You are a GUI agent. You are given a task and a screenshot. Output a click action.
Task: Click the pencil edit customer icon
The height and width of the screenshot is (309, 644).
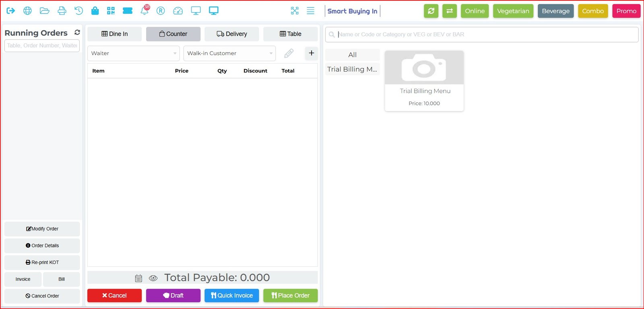(x=289, y=53)
